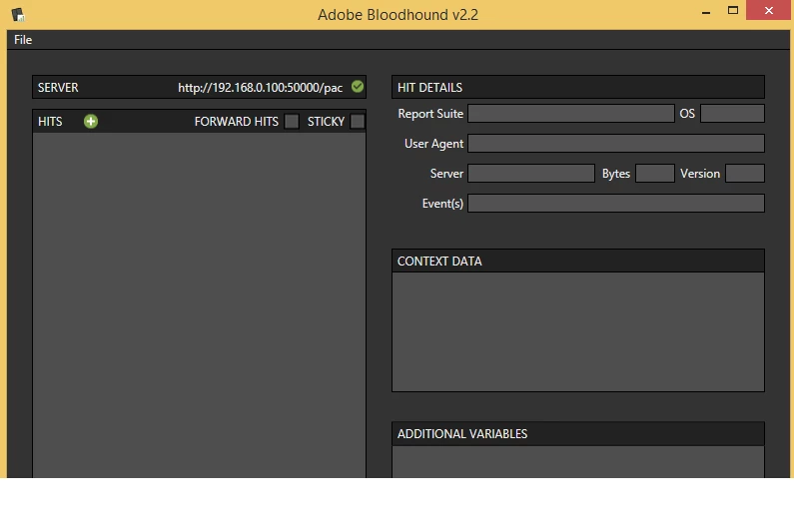Viewport: 794px width, 532px height.
Task: Maximize the Adobe Bloodhound window
Action: (x=733, y=11)
